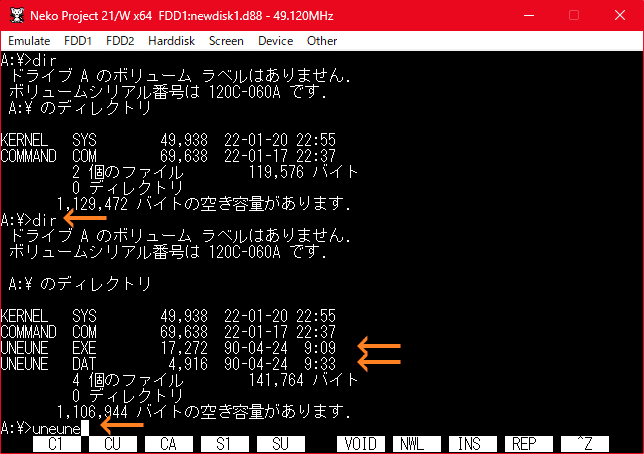
Task: Click the 1,106,944 free space line
Action: point(204,412)
